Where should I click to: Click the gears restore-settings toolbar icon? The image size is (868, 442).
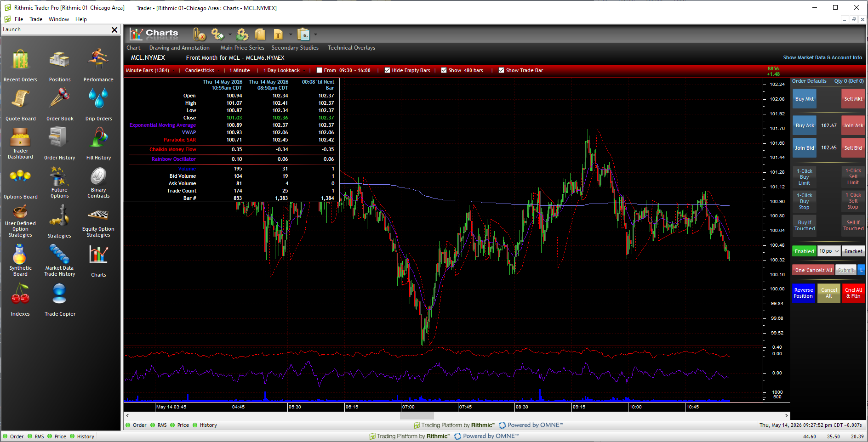pyautogui.click(x=242, y=34)
